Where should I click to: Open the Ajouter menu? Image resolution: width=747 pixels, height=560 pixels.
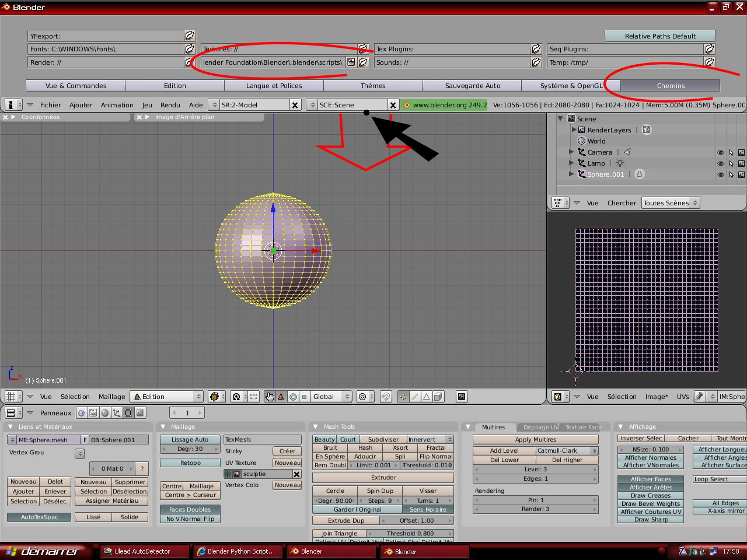pyautogui.click(x=81, y=105)
